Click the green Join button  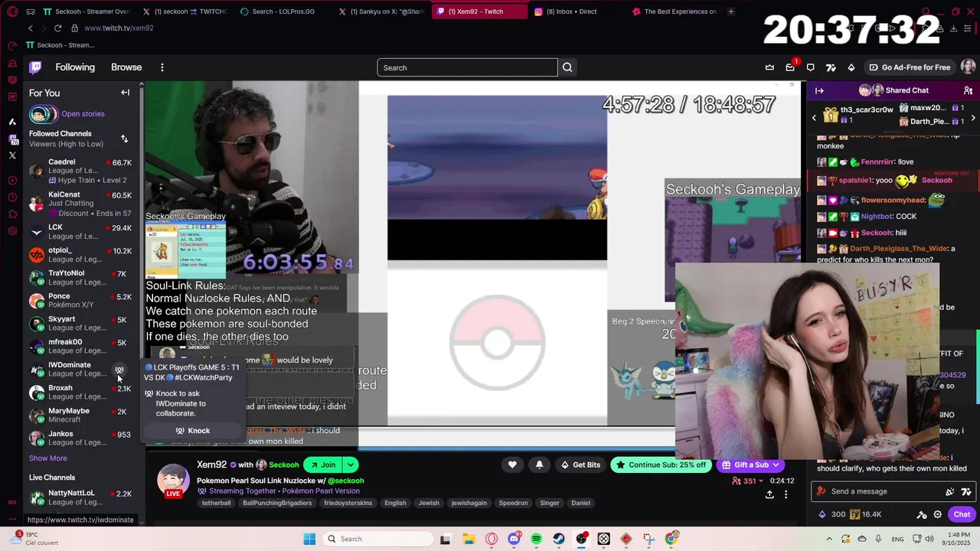click(x=322, y=465)
